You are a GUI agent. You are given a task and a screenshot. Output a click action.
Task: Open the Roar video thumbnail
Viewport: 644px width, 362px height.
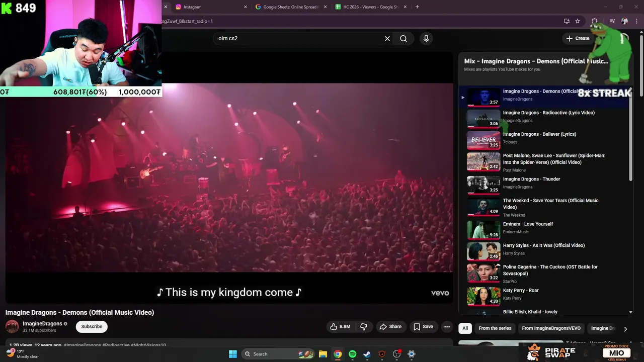[x=484, y=296]
